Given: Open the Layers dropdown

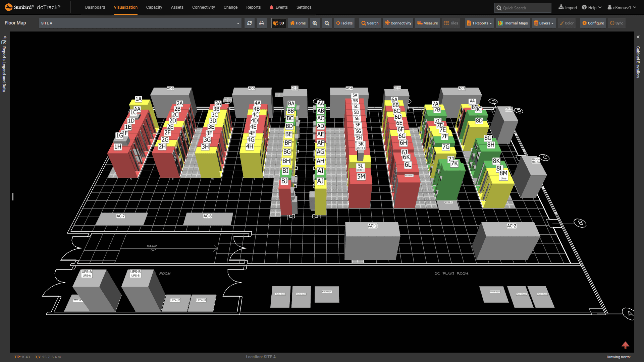Looking at the screenshot, I should point(543,23).
